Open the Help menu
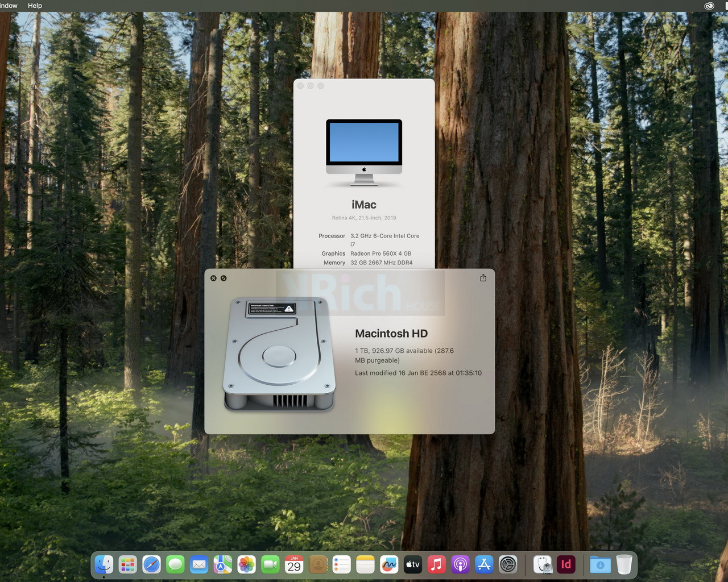 coord(35,6)
